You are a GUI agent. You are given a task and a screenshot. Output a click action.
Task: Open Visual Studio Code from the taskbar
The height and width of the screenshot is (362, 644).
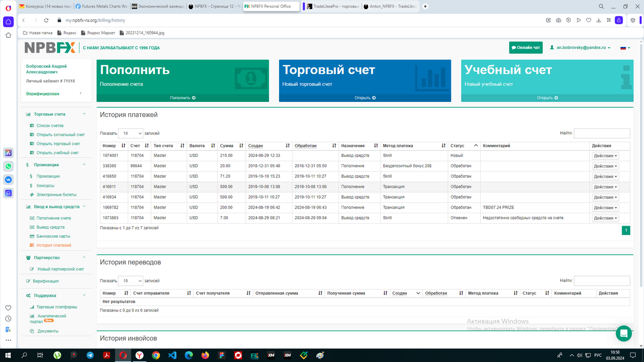(x=172, y=355)
